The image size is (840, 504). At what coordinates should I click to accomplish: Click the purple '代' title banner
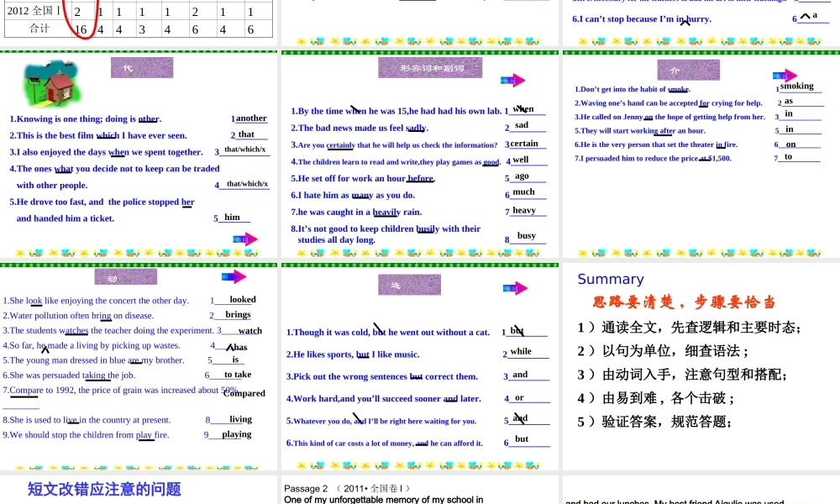(x=141, y=68)
